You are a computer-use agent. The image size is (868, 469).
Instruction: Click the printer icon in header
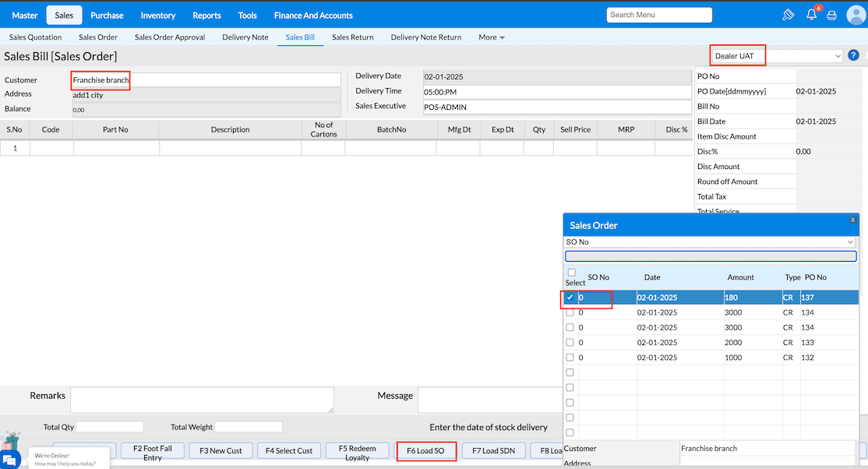coord(831,15)
